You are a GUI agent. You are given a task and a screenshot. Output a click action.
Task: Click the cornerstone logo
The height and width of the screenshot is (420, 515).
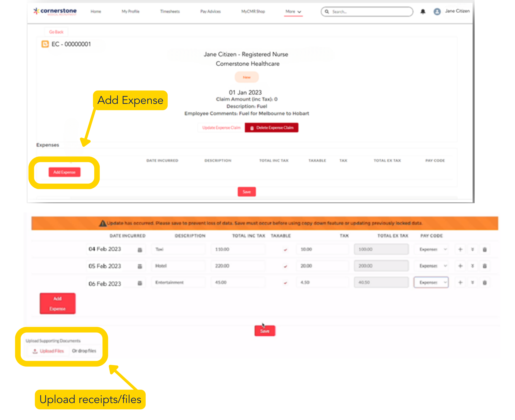(55, 11)
